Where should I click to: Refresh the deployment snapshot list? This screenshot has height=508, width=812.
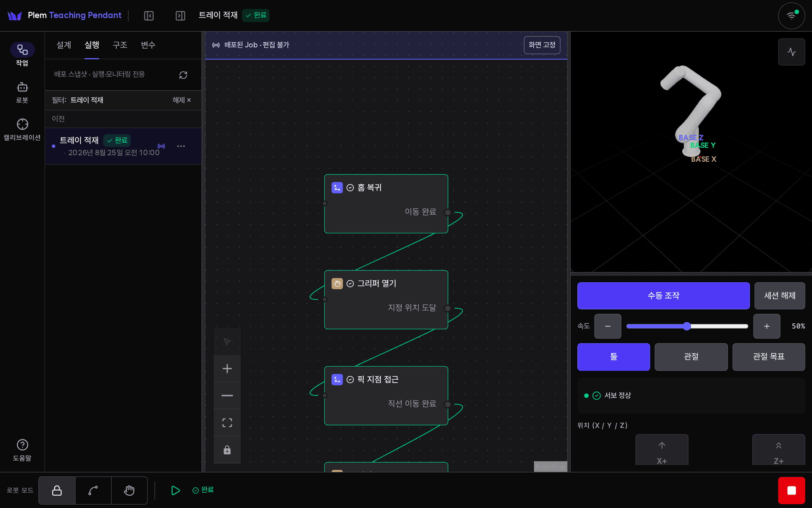(183, 75)
